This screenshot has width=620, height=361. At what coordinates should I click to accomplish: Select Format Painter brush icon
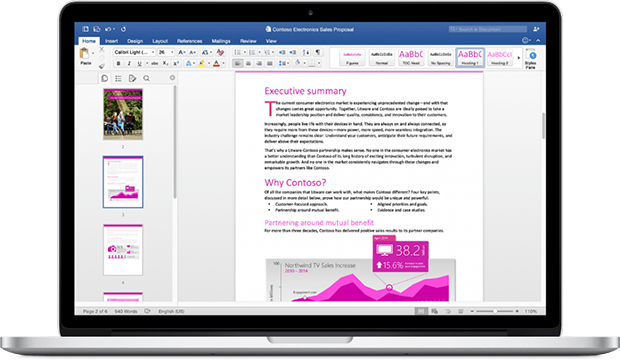click(102, 66)
